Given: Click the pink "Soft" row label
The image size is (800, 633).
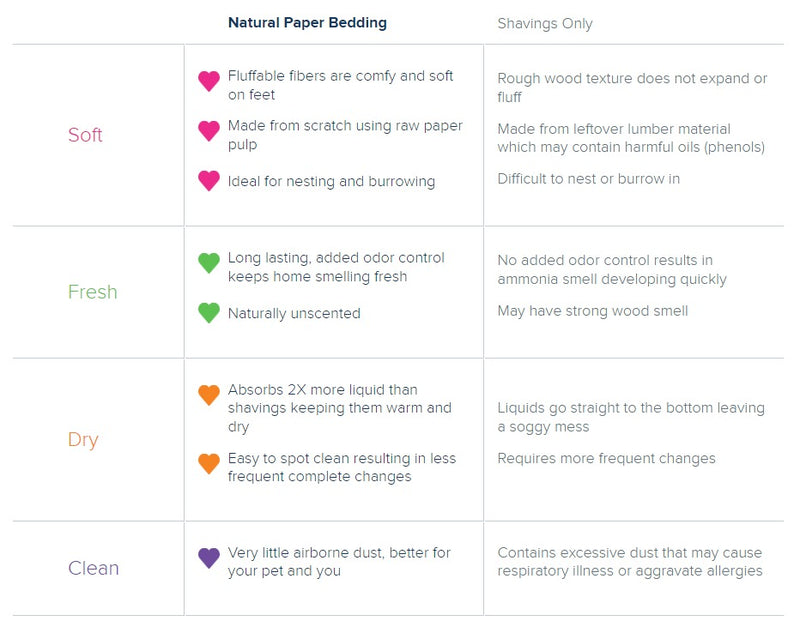Looking at the screenshot, I should (85, 135).
